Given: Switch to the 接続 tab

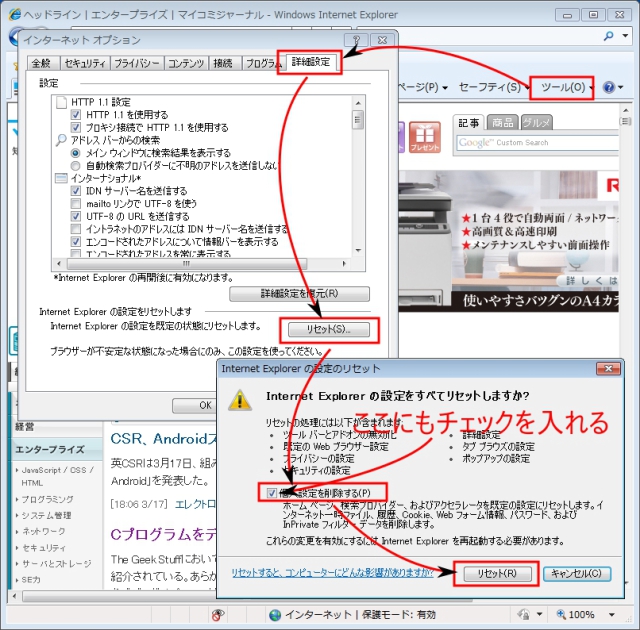Looking at the screenshot, I should point(224,63).
